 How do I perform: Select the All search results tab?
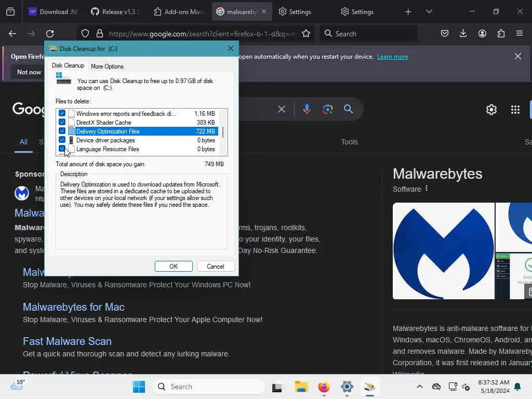click(x=23, y=142)
